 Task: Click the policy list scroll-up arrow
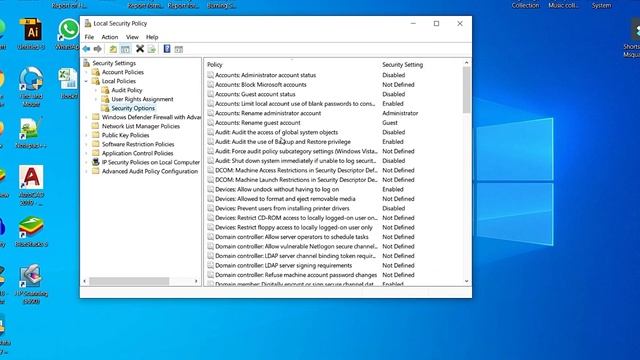pos(467,63)
